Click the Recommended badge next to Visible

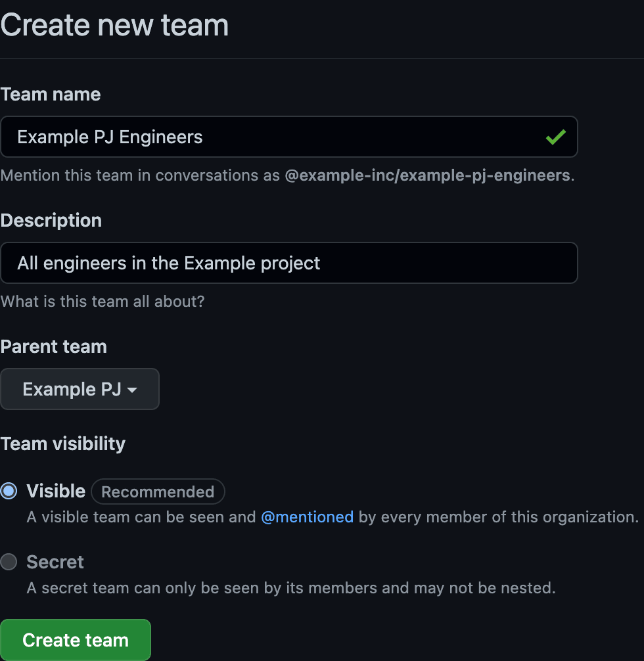(158, 491)
